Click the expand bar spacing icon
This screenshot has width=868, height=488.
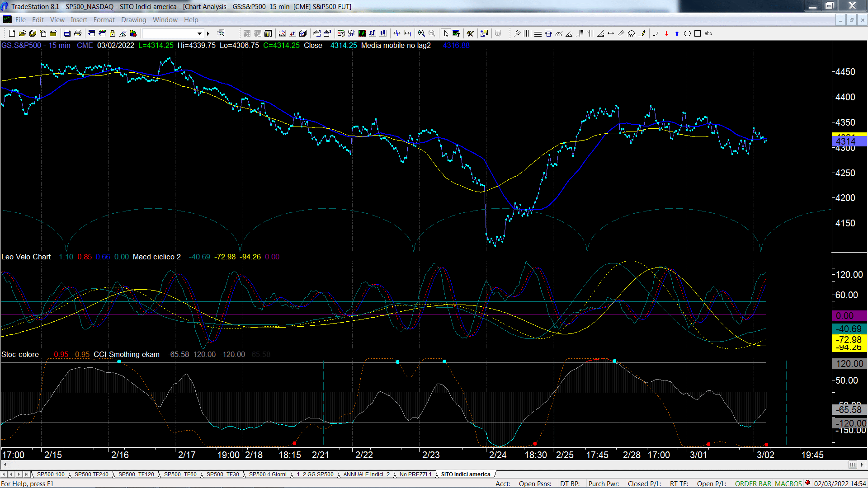(407, 33)
